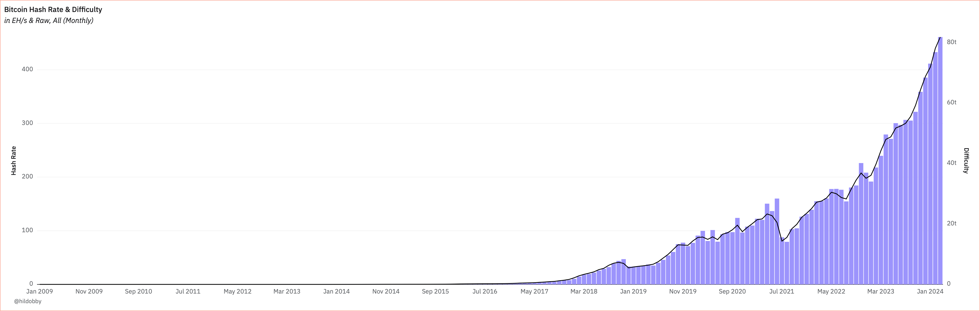Click the Jan 2009 x-axis label
The width and height of the screenshot is (980, 311).
click(40, 292)
